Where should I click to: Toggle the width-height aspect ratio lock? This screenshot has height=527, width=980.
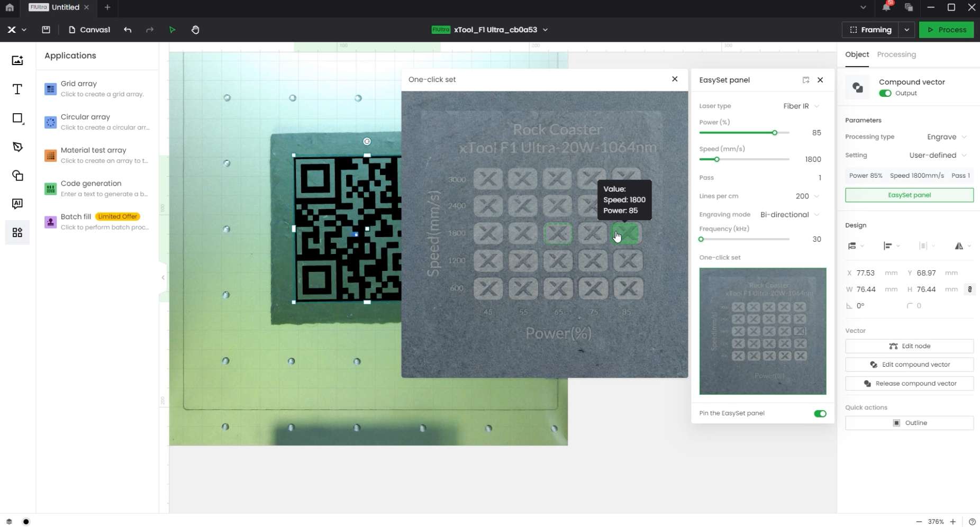coord(969,289)
